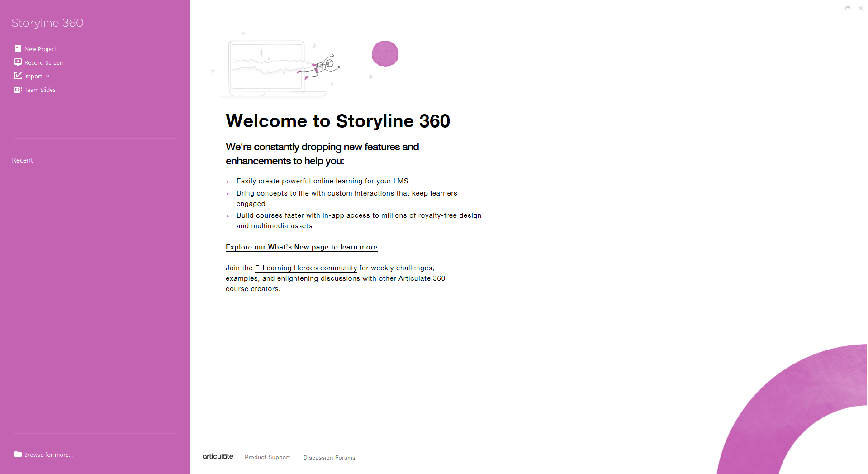Visit the E-Learning Heroes community link
The height and width of the screenshot is (474, 868).
[306, 268]
